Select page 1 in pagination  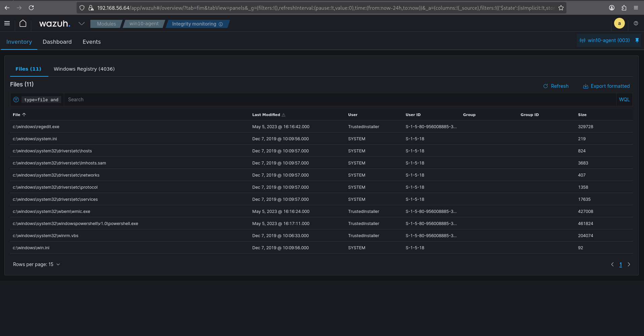(x=620, y=264)
